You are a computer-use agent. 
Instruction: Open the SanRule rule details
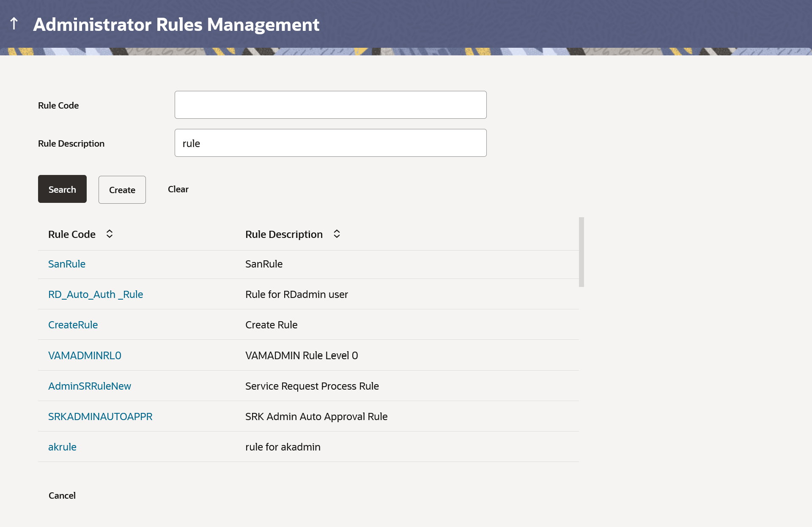click(x=66, y=264)
